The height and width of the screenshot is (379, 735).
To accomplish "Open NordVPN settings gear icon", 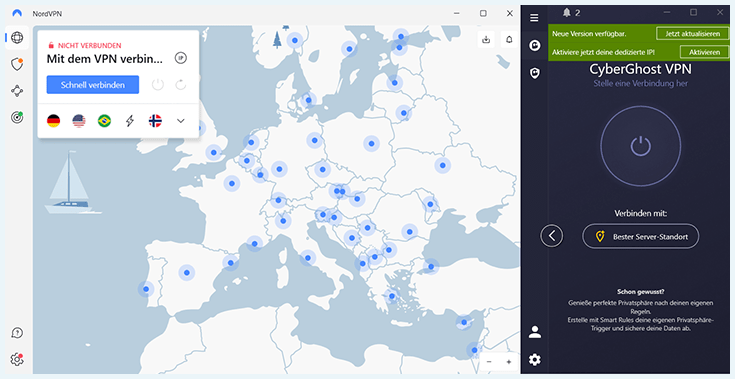I will point(17,359).
